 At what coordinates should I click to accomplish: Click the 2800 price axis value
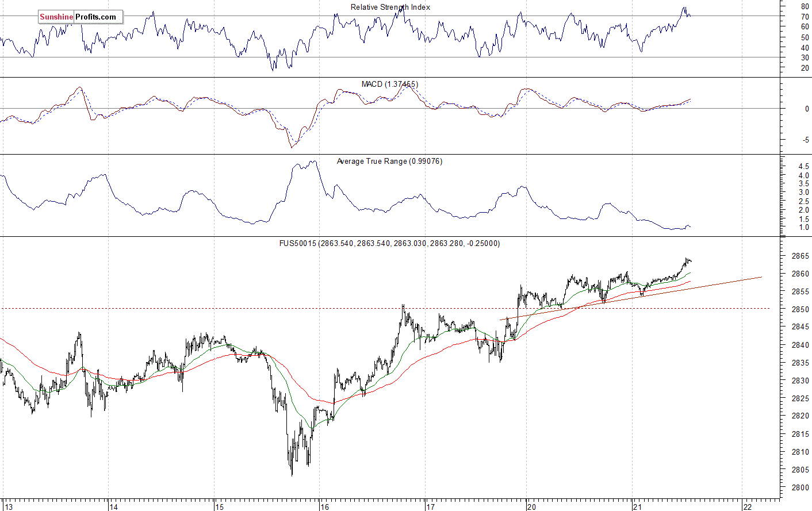click(x=800, y=487)
